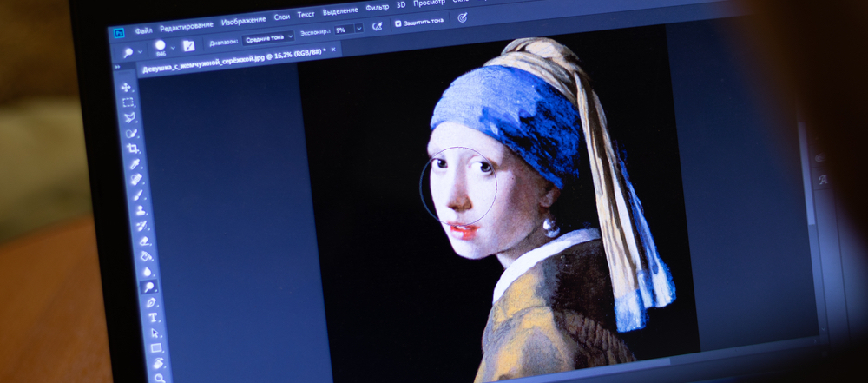Toggle pressure for size icon in the options bar
The height and width of the screenshot is (383, 868).
[x=463, y=17]
